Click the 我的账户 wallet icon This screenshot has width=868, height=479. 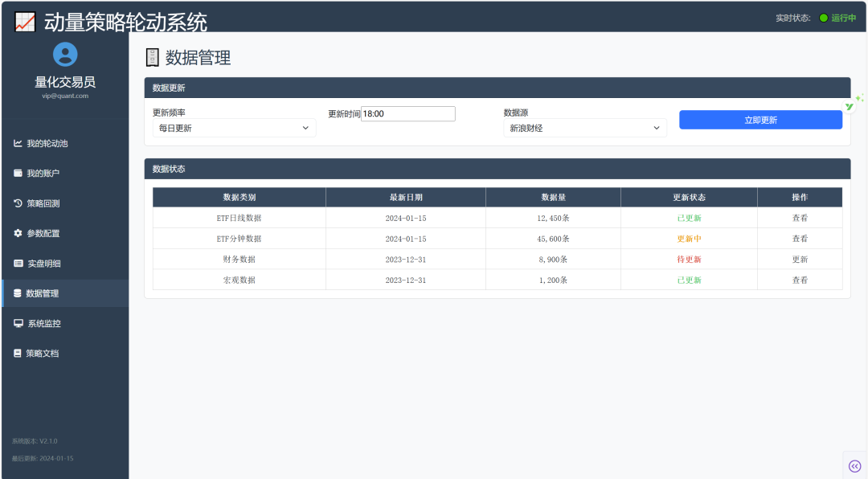tap(18, 173)
